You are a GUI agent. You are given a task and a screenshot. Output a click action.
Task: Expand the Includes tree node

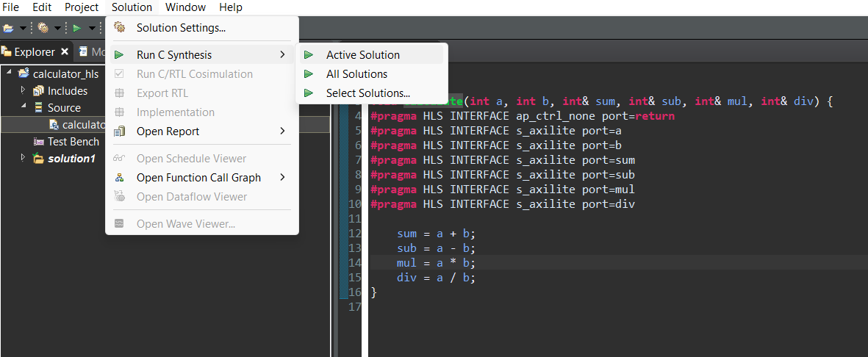tap(23, 90)
